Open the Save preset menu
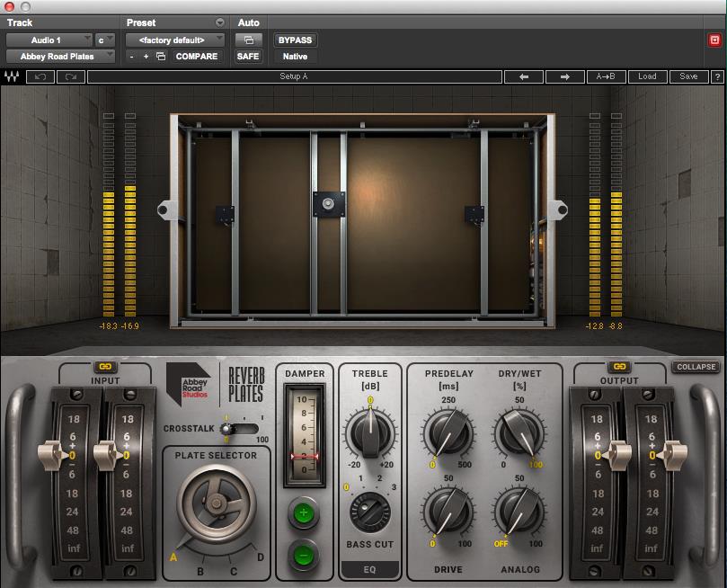Viewport: 727px width, 588px height. tap(689, 76)
